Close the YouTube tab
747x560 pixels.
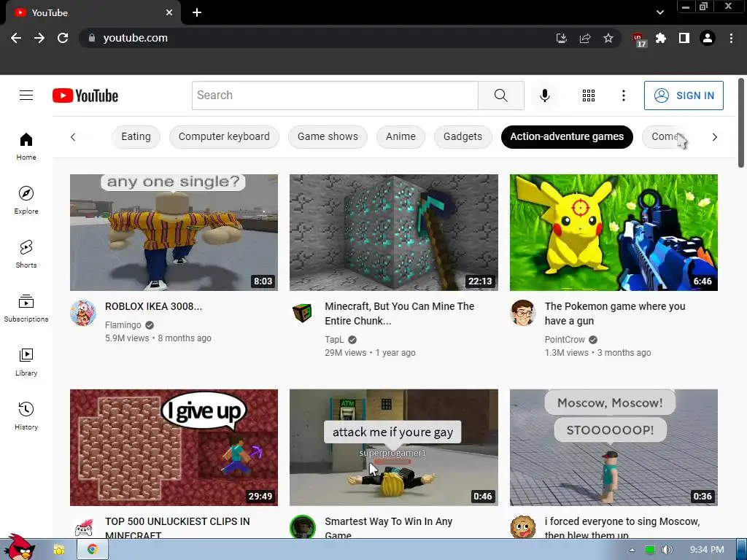pos(169,12)
